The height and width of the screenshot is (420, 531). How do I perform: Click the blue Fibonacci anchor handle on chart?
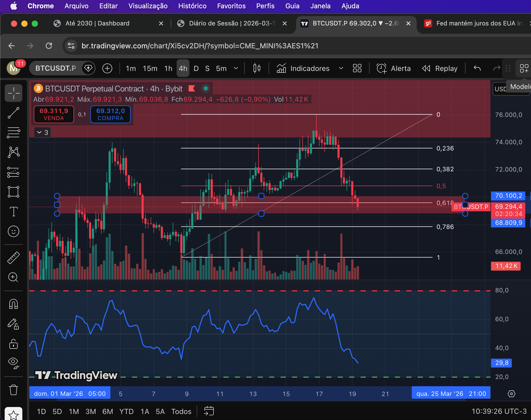click(261, 214)
